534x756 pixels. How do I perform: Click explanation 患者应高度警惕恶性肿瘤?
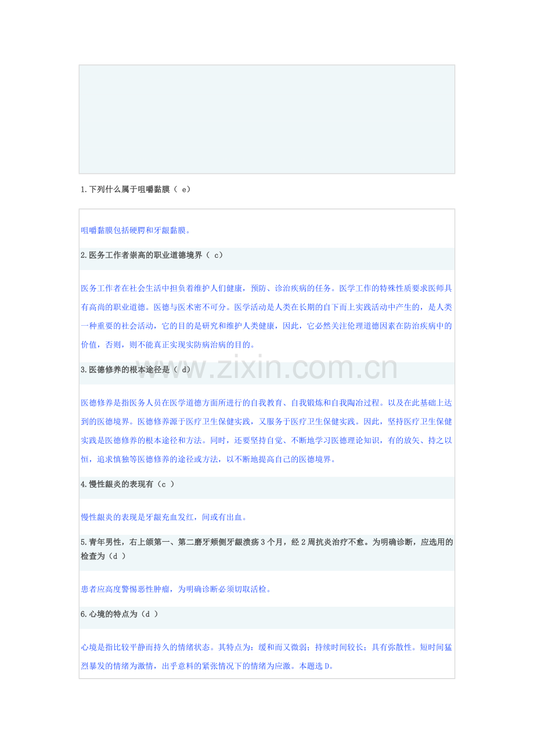176,589
